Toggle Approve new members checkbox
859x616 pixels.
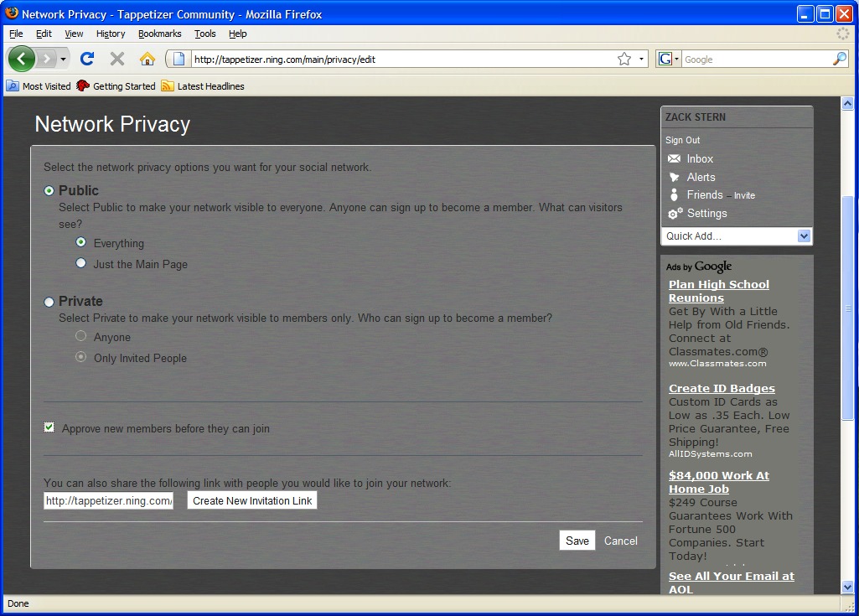(x=49, y=428)
